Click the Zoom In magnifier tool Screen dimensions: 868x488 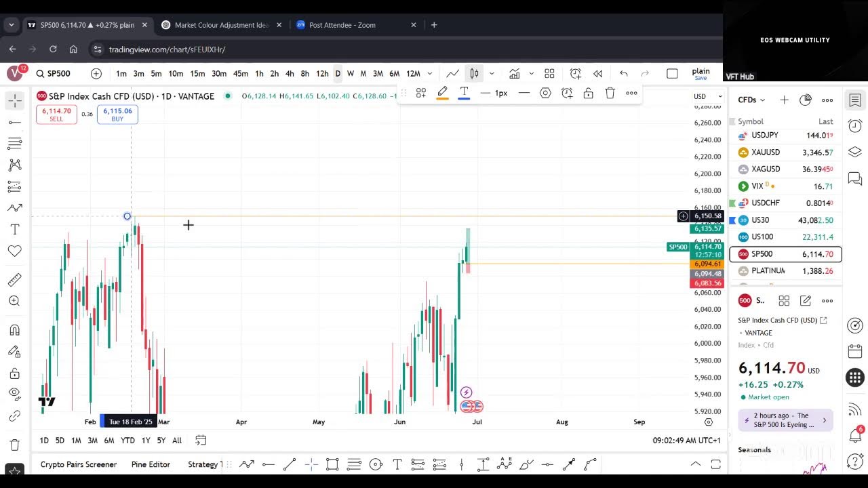[x=14, y=301]
